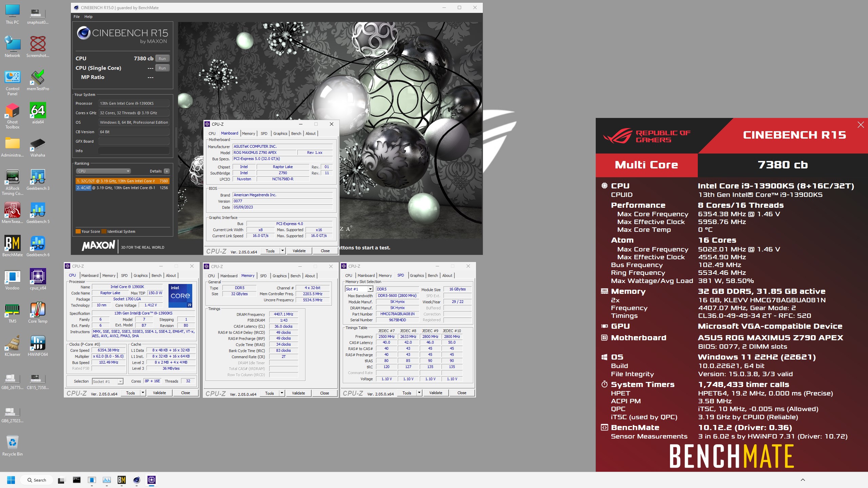868x488 pixels.
Task: Show hidden system tray icons
Action: [x=803, y=480]
